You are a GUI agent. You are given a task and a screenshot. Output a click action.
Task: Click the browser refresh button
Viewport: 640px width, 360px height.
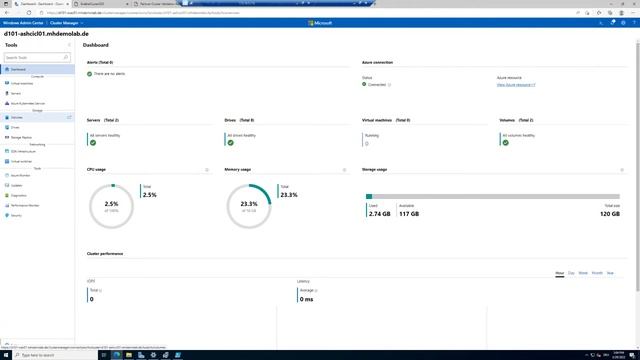click(x=29, y=13)
